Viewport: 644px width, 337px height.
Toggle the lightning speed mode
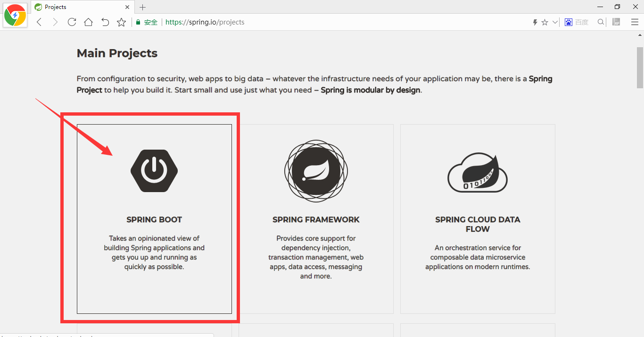(535, 22)
